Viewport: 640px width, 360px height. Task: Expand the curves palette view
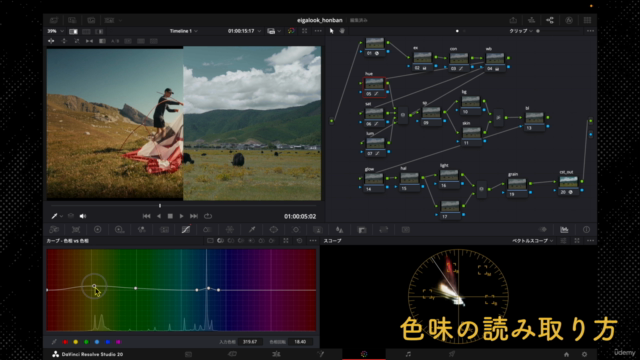point(286,241)
